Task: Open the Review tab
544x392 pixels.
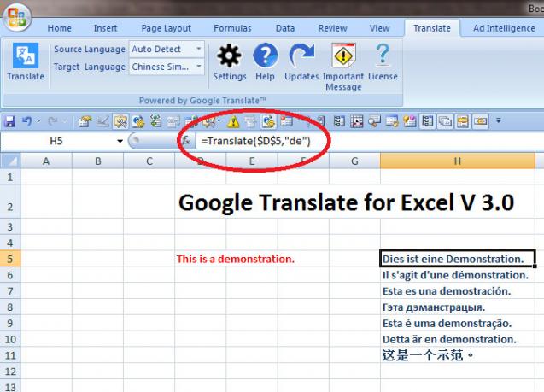Action: click(333, 28)
